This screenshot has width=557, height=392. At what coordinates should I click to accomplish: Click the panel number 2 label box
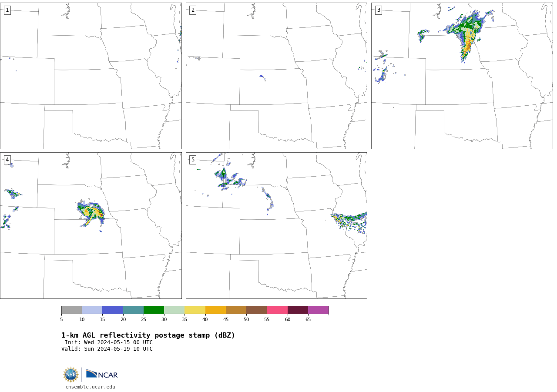[x=193, y=10]
